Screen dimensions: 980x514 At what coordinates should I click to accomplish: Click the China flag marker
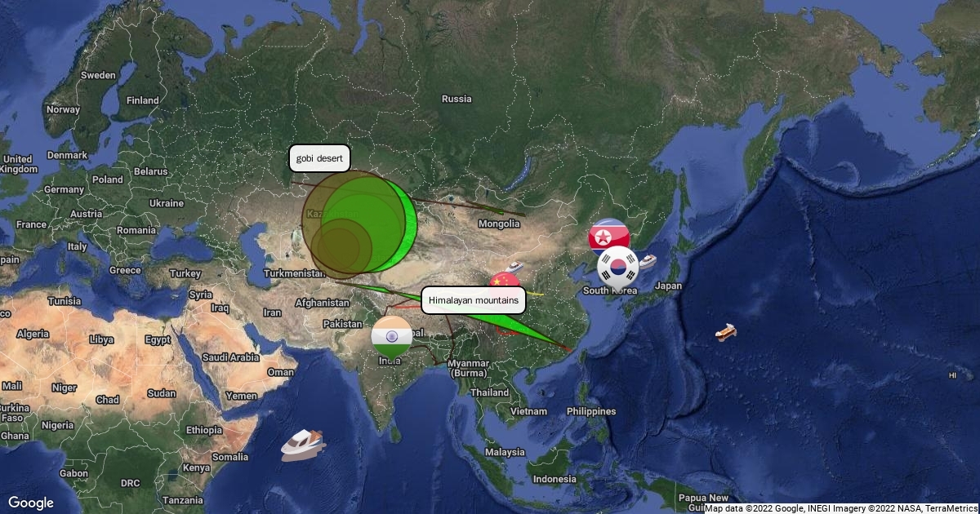click(504, 282)
